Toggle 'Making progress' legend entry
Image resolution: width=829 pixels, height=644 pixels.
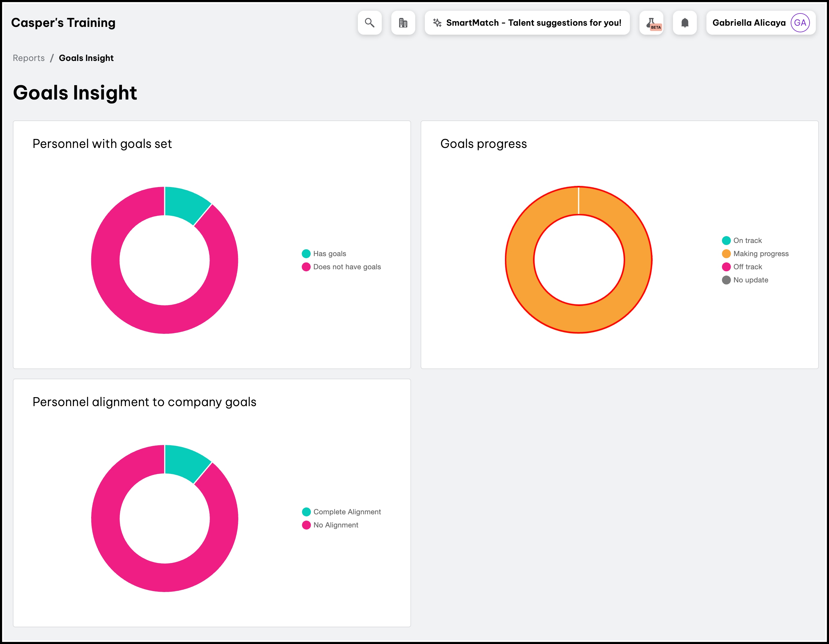point(760,253)
